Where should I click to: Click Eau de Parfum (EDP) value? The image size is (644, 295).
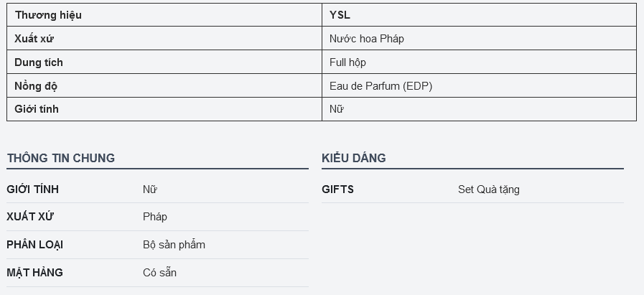click(381, 86)
